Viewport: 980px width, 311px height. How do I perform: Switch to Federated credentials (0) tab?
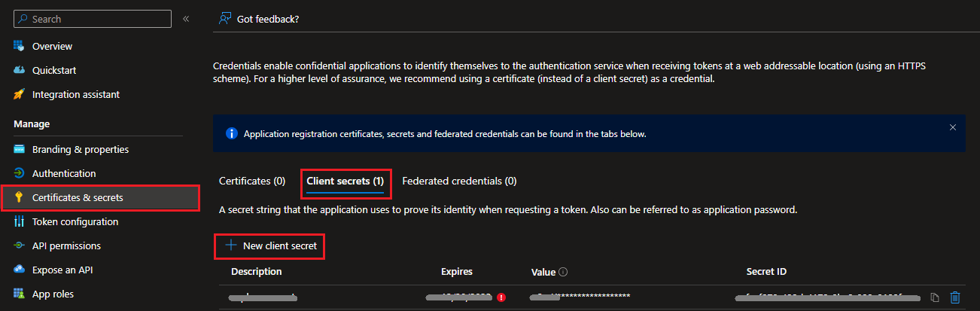click(459, 181)
